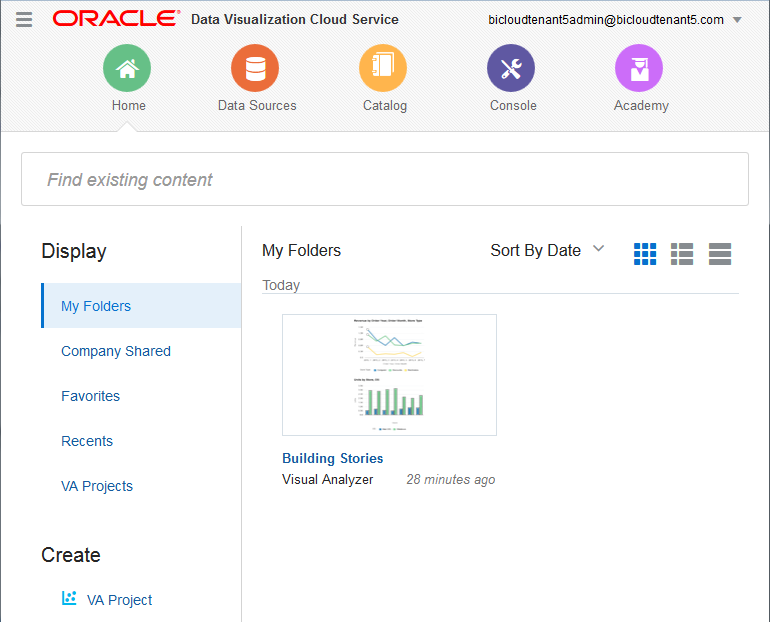The width and height of the screenshot is (770, 622).
Task: Open the Building Stories chart thumbnail
Action: click(389, 375)
